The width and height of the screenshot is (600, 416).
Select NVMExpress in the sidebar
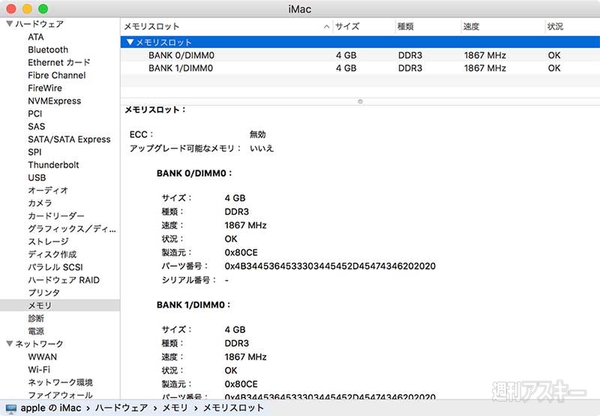pyautogui.click(x=54, y=101)
